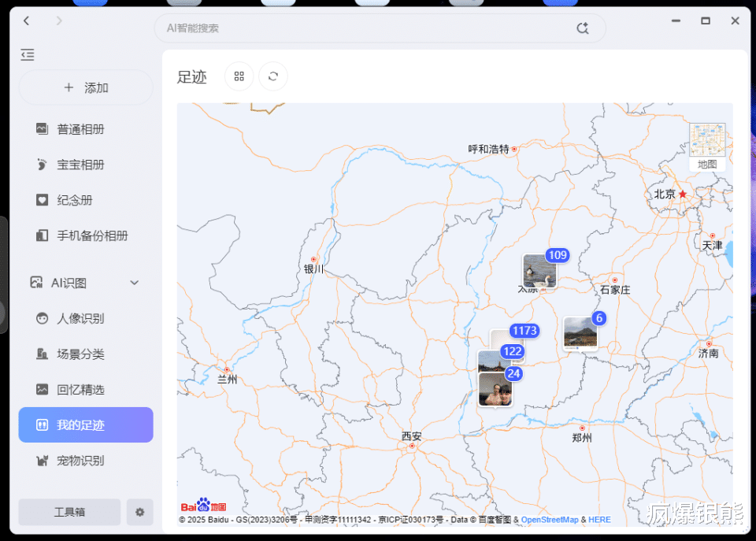
Task: Open 普通相册 album section
Action: [86, 129]
